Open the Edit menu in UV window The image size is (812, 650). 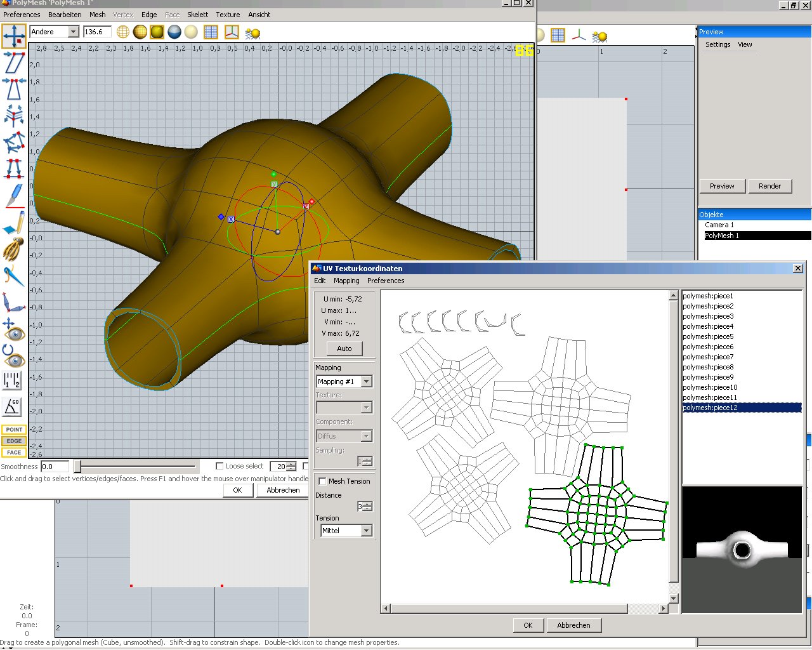click(320, 281)
